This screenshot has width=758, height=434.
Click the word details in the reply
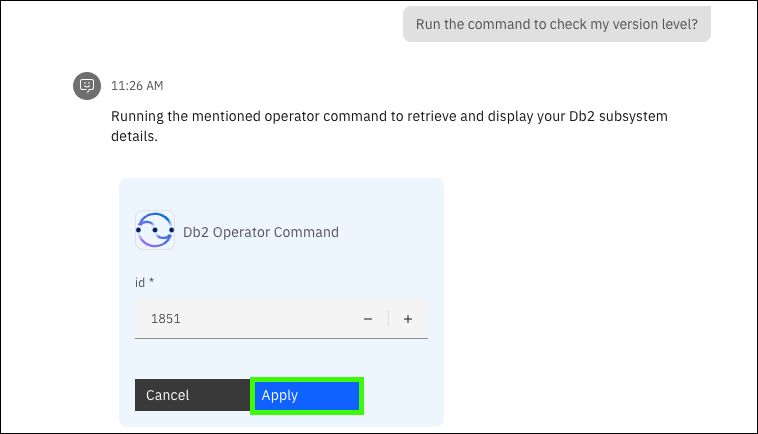[x=134, y=138]
